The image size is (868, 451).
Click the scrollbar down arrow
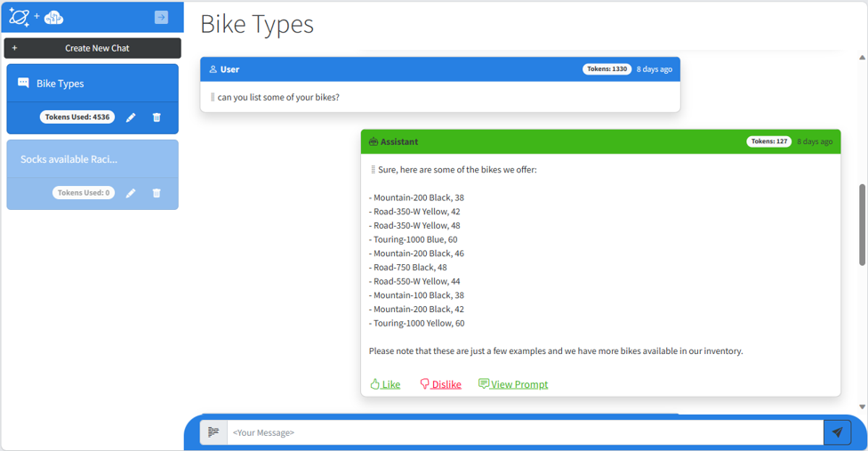point(862,407)
